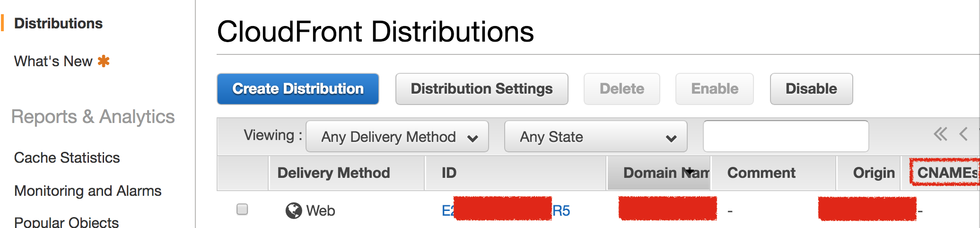Click the orange asterisk beside What's New
Image resolution: width=980 pixels, height=228 pixels.
click(104, 61)
